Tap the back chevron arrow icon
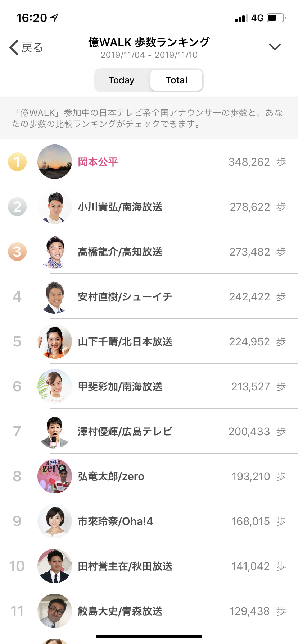The width and height of the screenshot is (298, 644). pyautogui.click(x=14, y=47)
